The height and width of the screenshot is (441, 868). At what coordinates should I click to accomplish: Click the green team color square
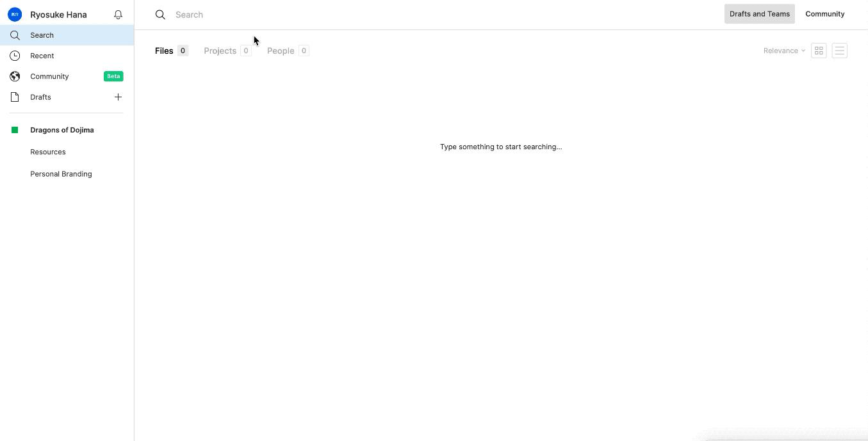point(15,130)
